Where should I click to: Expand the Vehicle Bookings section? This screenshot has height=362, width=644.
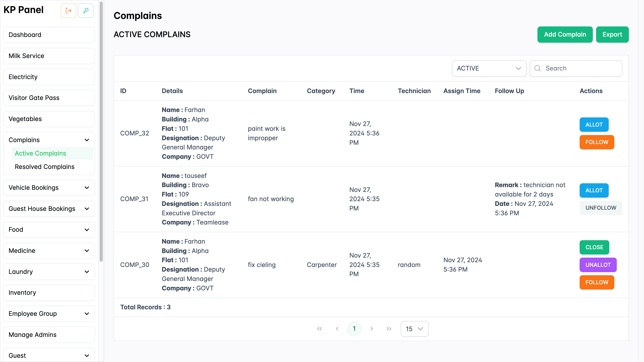(x=87, y=188)
